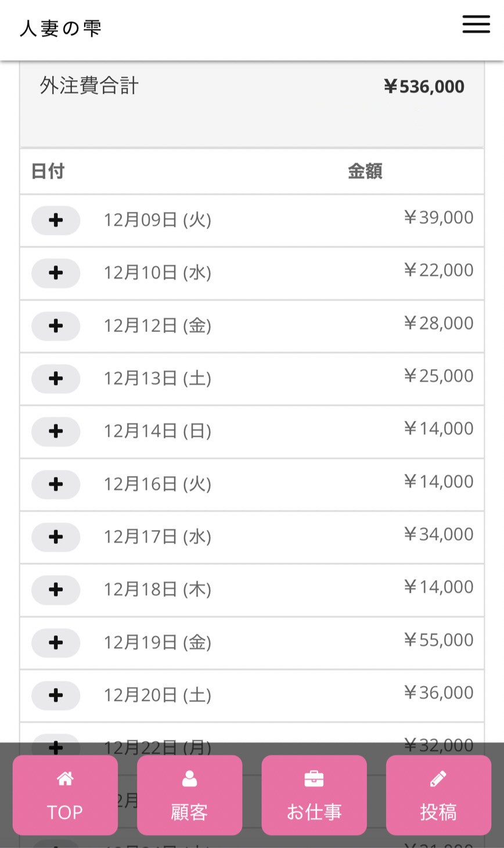504x848 pixels.
Task: Expand the 12月12日 (金) row
Action: (x=56, y=326)
